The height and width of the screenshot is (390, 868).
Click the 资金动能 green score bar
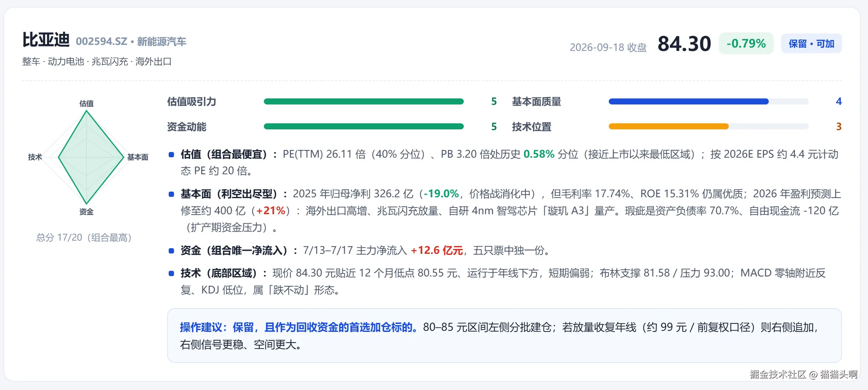364,127
